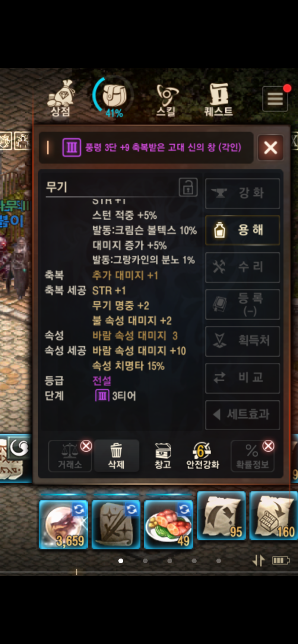Open 안전강화 safe enhancement icon
This screenshot has width=298, height=644.
tap(203, 456)
